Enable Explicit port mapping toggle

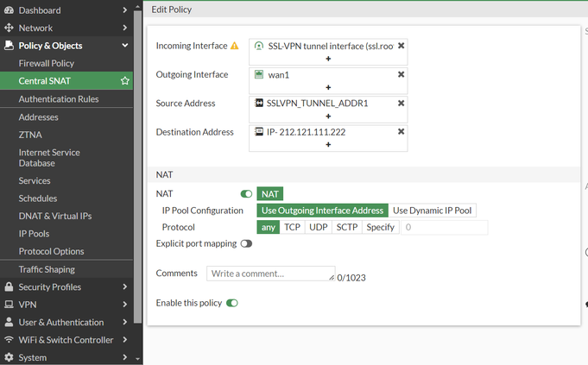point(247,243)
